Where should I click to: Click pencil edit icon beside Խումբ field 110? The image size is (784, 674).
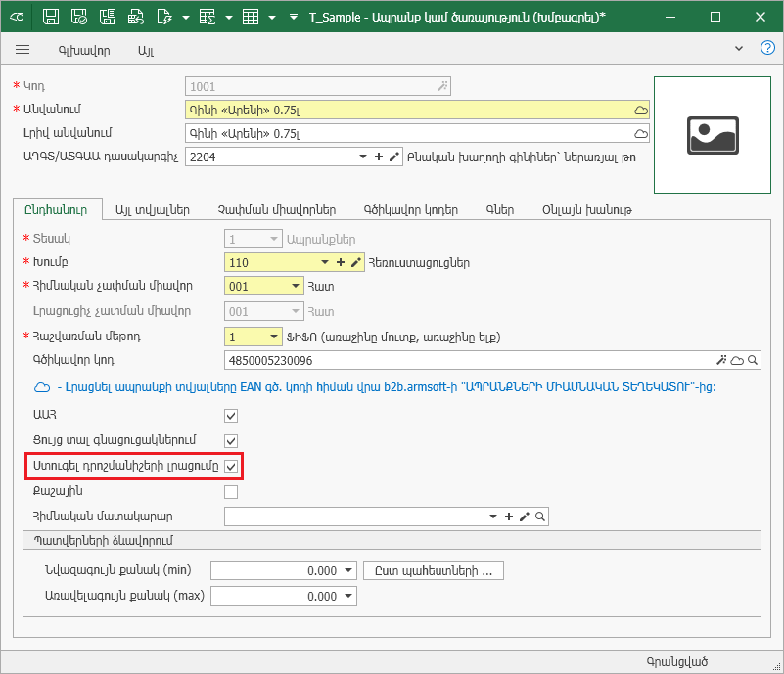[356, 262]
